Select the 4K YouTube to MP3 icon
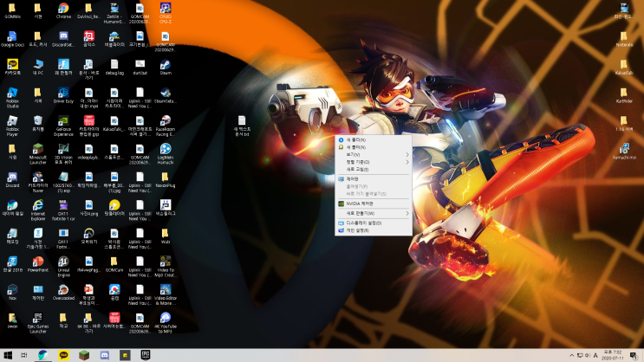Screen dimensions: 644x362 tap(166, 323)
